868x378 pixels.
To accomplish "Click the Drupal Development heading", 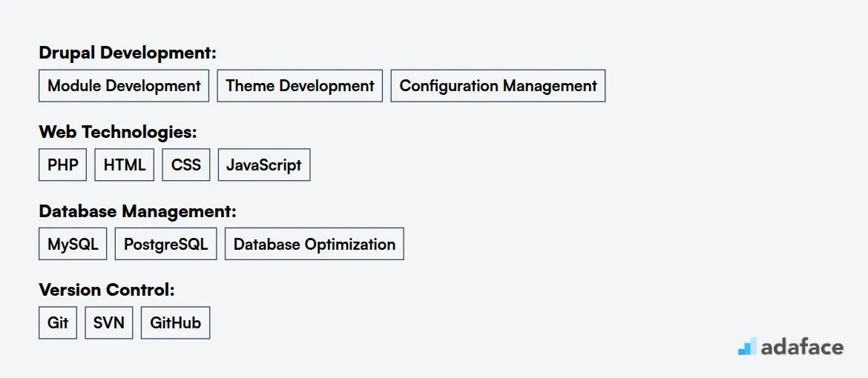I will pos(128,53).
